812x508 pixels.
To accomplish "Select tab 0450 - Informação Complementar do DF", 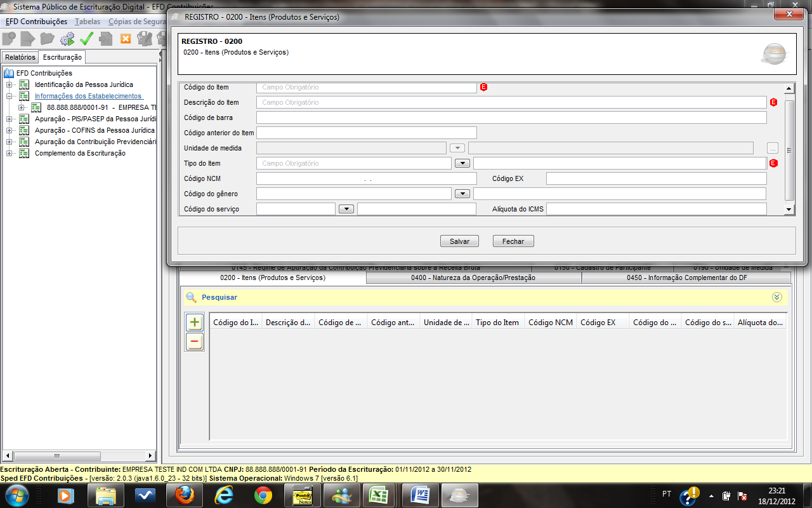I will [686, 278].
